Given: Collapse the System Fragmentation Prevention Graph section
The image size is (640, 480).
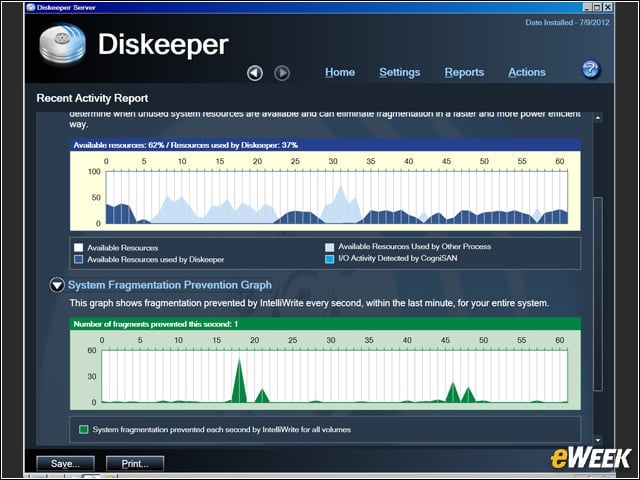Looking at the screenshot, I should click(57, 285).
